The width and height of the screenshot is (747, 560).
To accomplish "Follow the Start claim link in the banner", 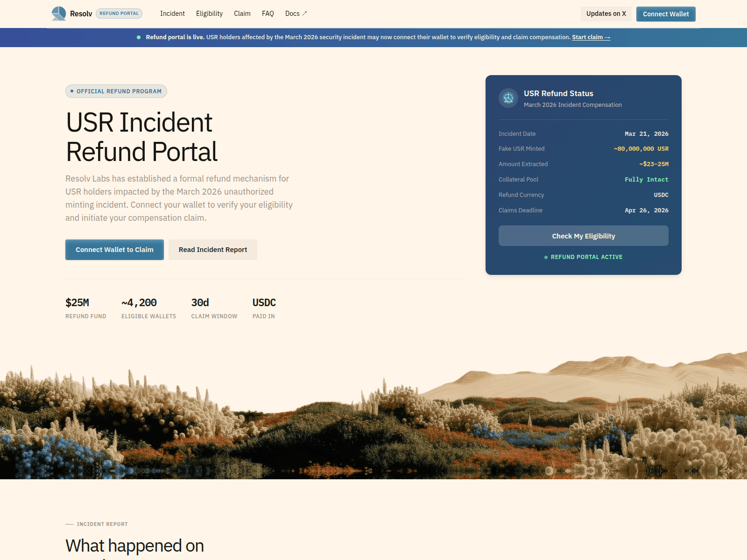I will [590, 37].
